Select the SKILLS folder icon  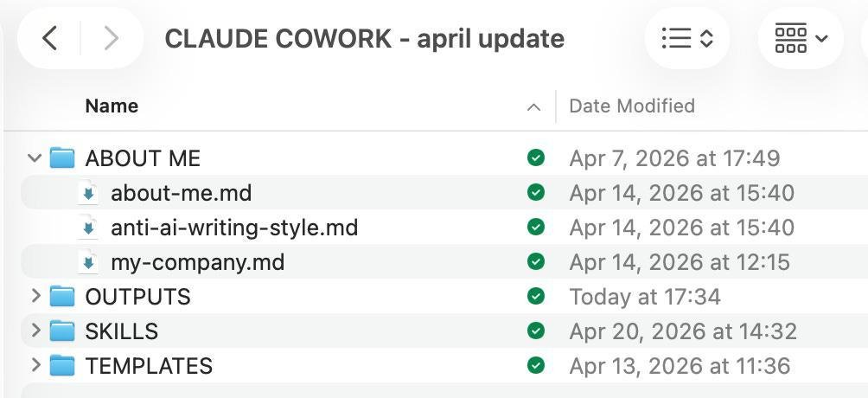coord(62,331)
